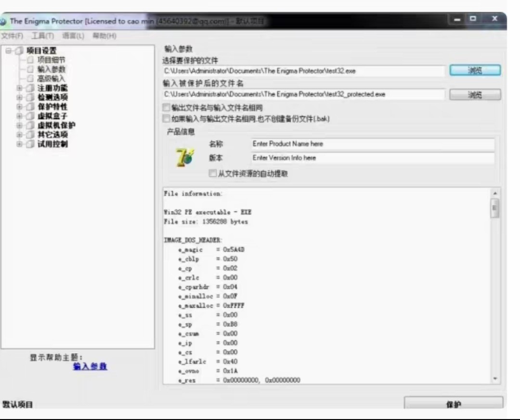Click the file information scroll up arrow
The height and width of the screenshot is (420, 520).
tap(495, 193)
